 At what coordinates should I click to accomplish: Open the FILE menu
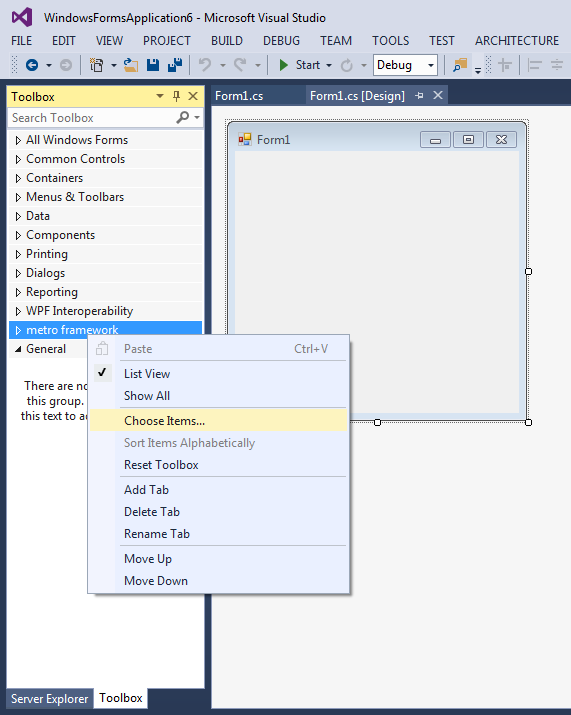(21, 41)
